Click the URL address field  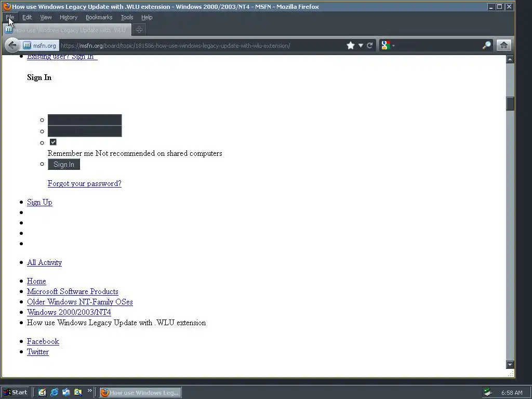[x=202, y=46]
